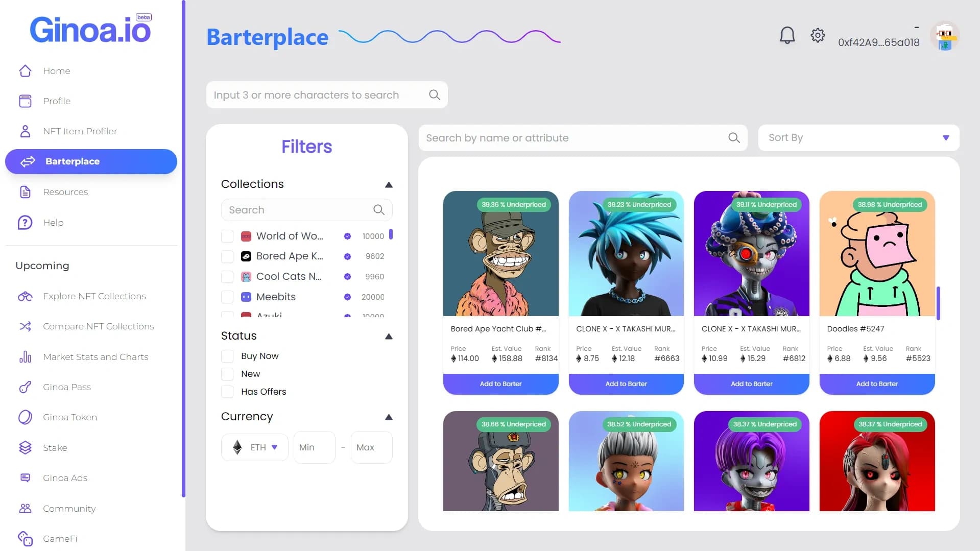
Task: Click the Ginoa.io logo
Action: pyautogui.click(x=90, y=29)
